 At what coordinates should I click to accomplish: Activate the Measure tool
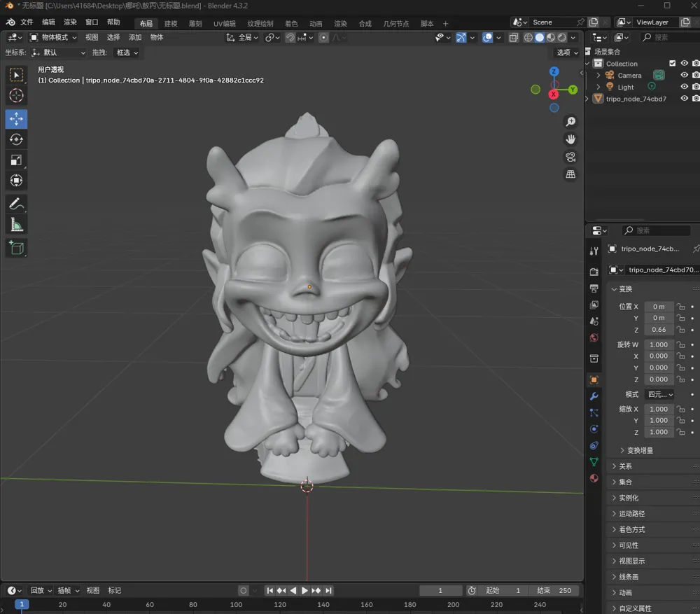click(x=16, y=224)
